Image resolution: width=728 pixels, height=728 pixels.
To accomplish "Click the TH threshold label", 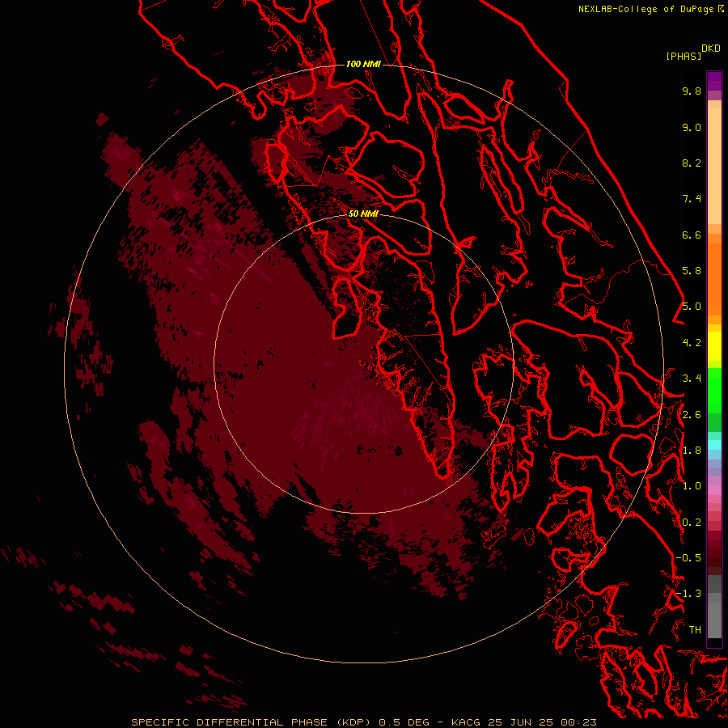I will click(695, 630).
